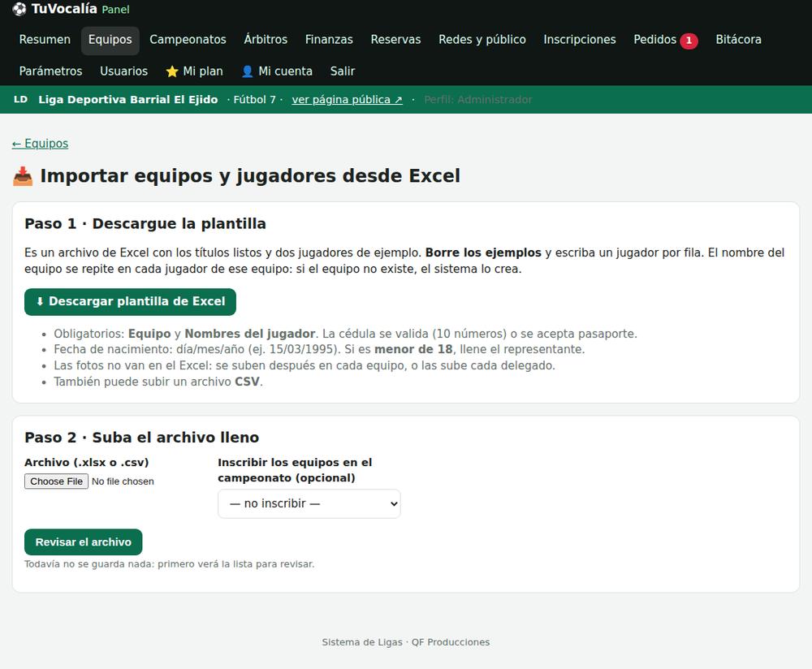812x669 pixels.
Task: Click the red Pedidos notification badge
Action: (x=689, y=41)
